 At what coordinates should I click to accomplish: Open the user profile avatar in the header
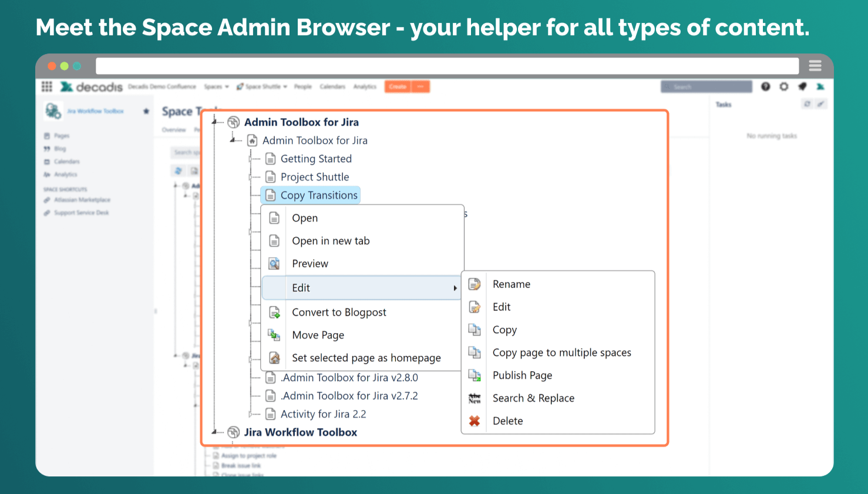(x=820, y=86)
